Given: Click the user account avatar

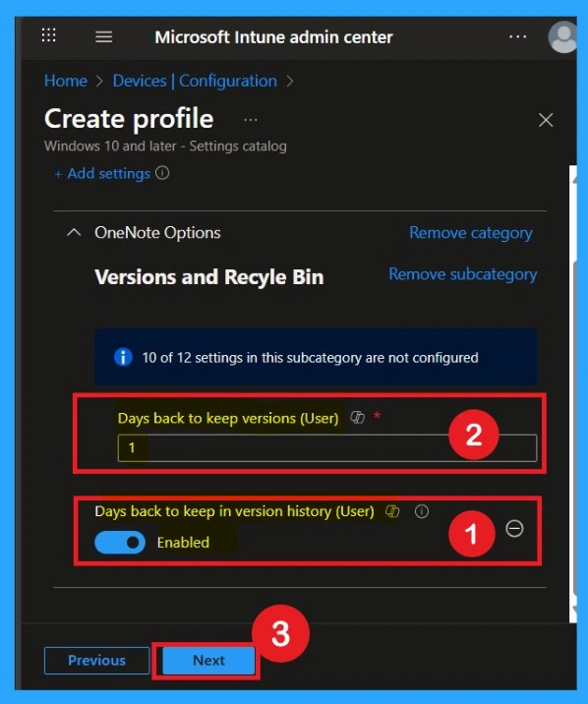Looking at the screenshot, I should [x=562, y=37].
